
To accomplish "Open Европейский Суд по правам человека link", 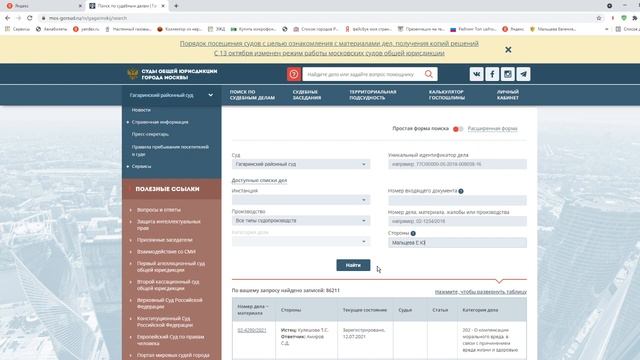I will [170, 340].
